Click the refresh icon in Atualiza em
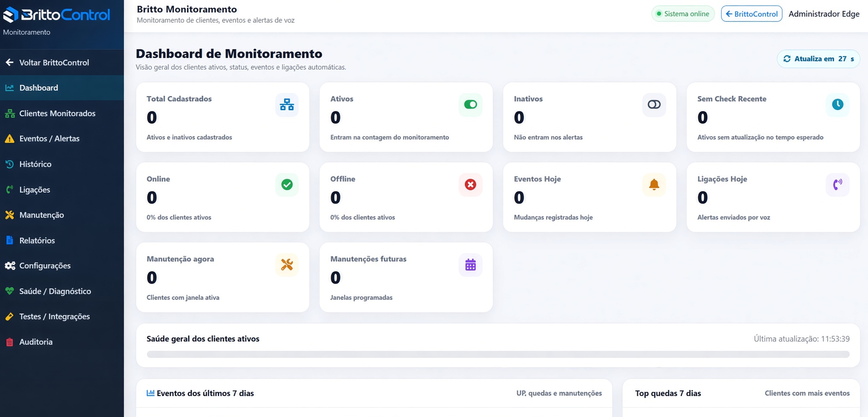This screenshot has width=868, height=417. click(787, 59)
